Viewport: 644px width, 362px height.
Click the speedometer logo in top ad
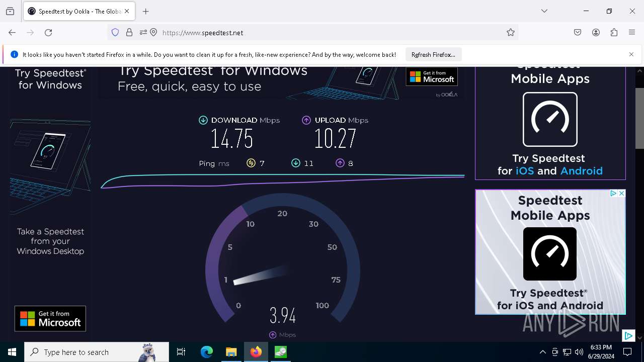click(x=550, y=119)
